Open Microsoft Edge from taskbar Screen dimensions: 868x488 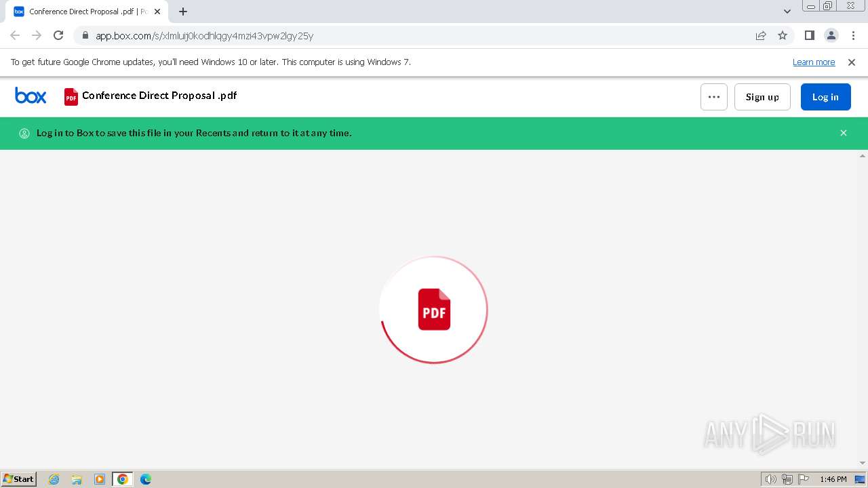point(146,479)
